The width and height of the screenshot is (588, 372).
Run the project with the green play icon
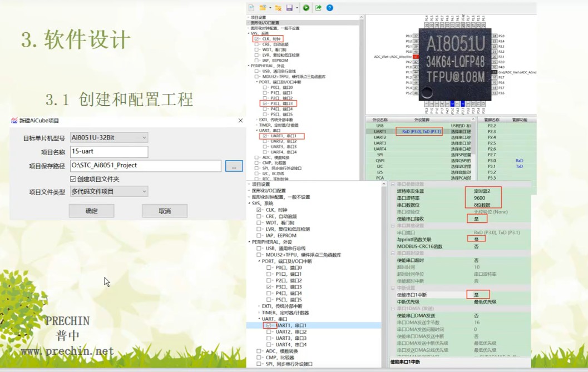[x=307, y=8]
